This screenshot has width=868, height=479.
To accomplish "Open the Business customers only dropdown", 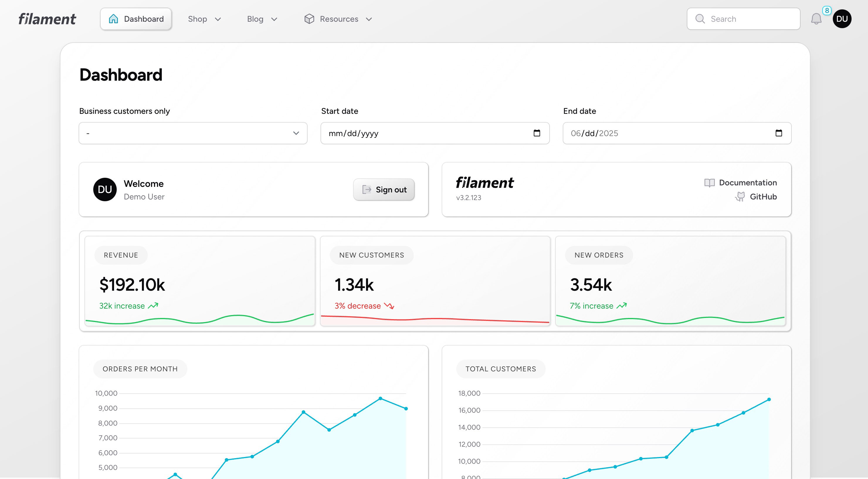I will point(193,133).
